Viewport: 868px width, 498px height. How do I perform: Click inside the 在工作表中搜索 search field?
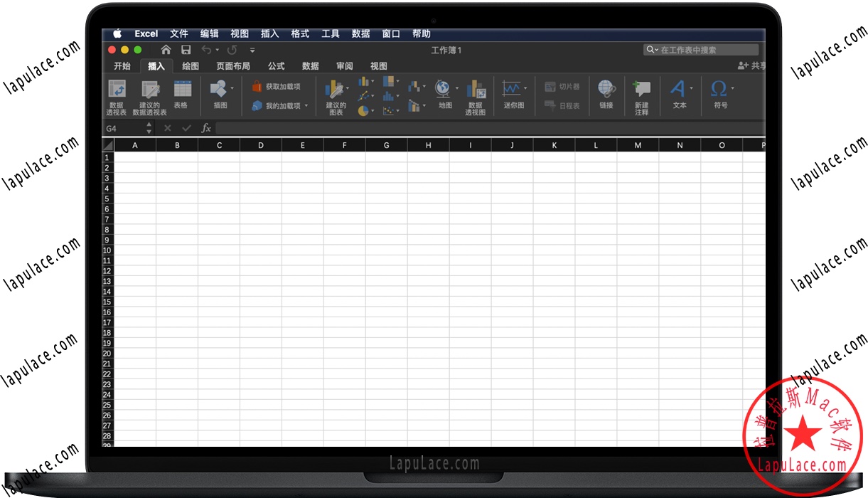[x=700, y=49]
